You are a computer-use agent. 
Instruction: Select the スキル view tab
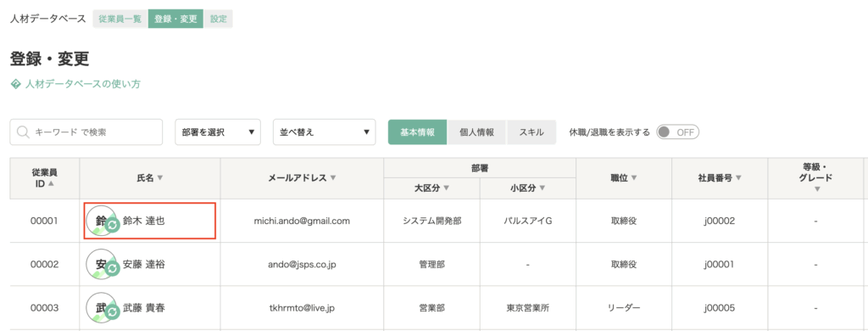tap(531, 132)
